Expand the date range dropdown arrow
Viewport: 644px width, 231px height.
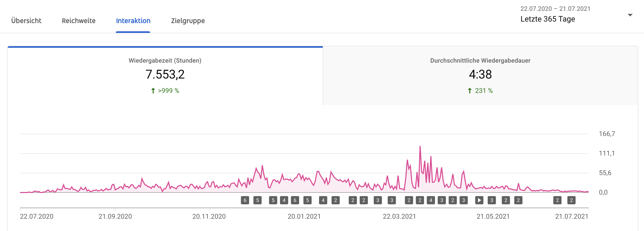click(630, 15)
